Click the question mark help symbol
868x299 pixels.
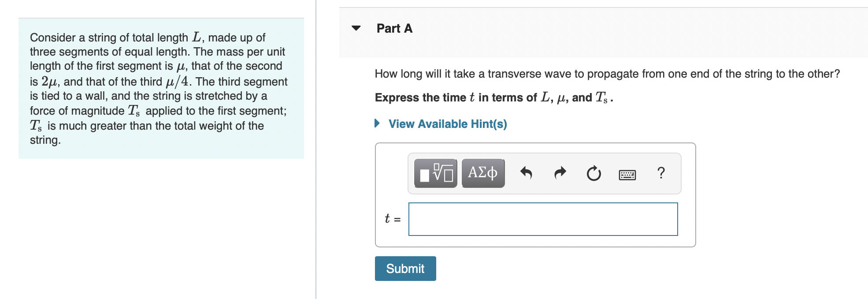(x=661, y=174)
